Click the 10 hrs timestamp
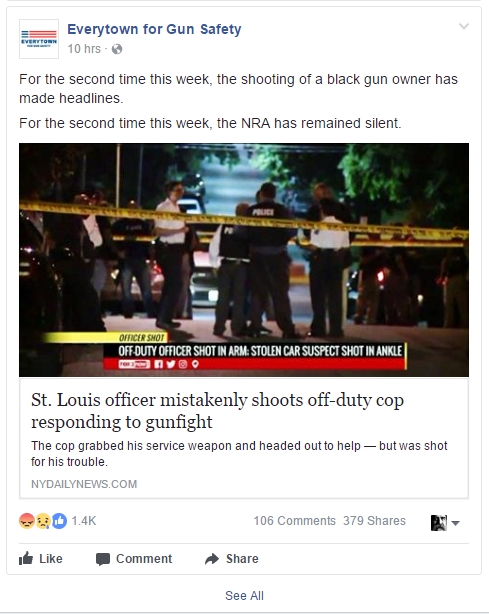 click(x=84, y=49)
